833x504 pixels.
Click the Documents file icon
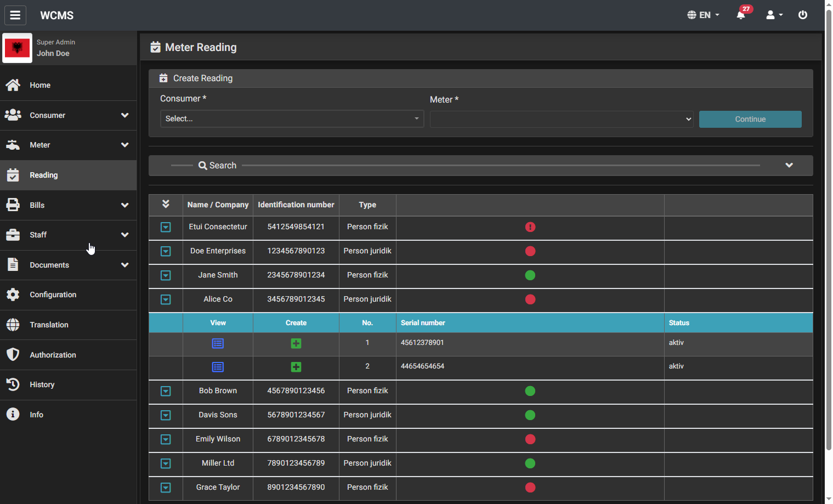[x=13, y=265]
